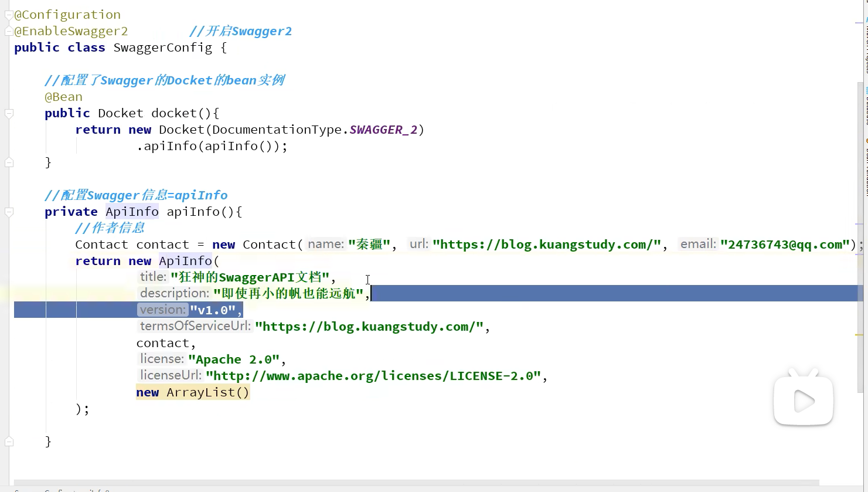
Task: Click the horizontal scrollbar at the editor bottom
Action: click(416, 483)
